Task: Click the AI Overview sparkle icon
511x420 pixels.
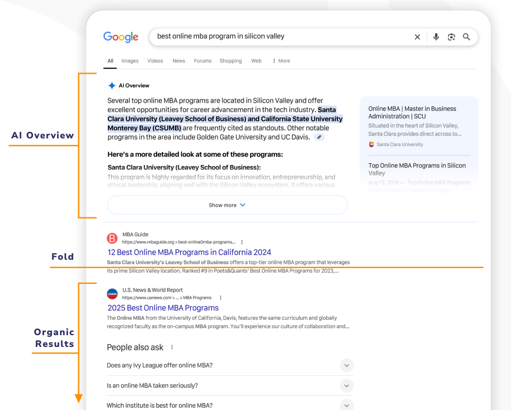Action: coord(112,85)
